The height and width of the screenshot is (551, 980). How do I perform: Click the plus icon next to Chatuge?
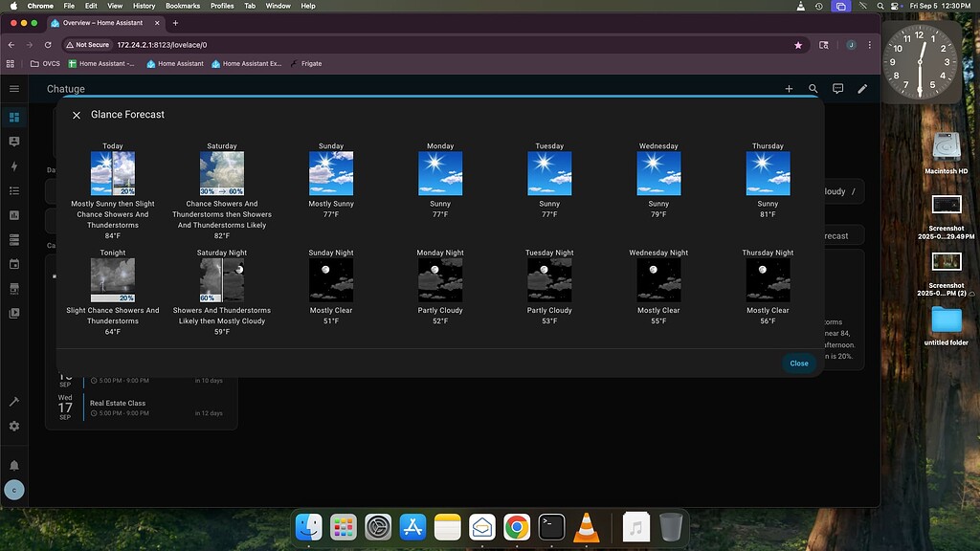coord(789,88)
